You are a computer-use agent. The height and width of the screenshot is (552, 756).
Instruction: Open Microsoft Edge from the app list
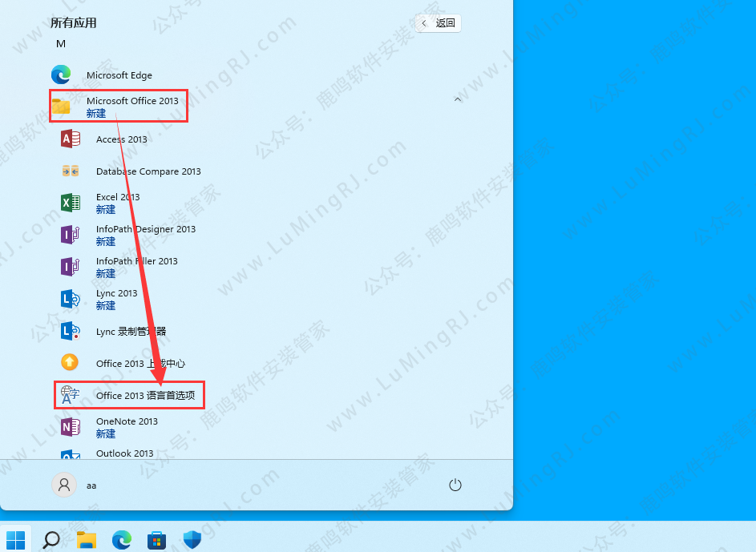[119, 75]
